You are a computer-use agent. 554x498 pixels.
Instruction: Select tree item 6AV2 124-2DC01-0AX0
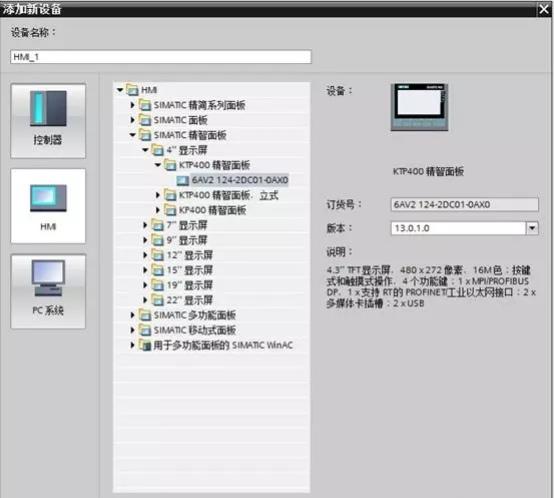[240, 180]
